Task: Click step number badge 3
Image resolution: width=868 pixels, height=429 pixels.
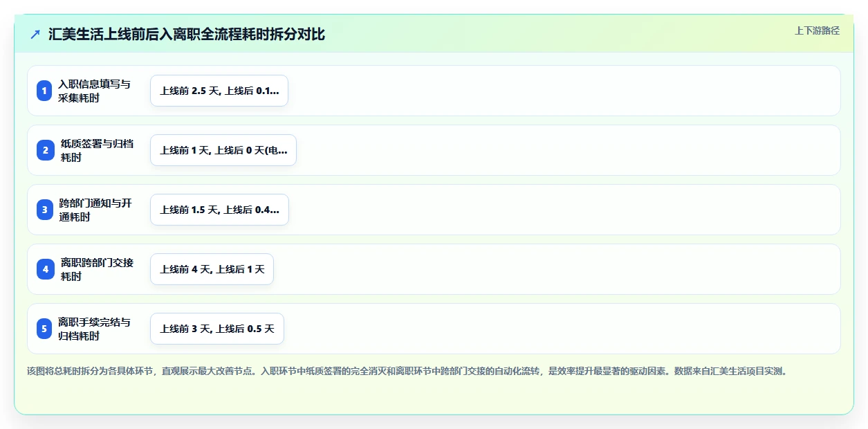Action: point(45,210)
